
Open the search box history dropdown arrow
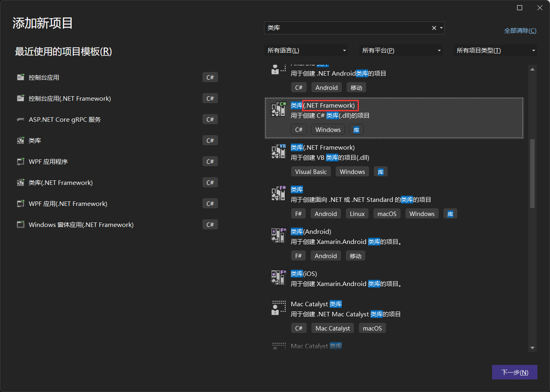(x=441, y=28)
